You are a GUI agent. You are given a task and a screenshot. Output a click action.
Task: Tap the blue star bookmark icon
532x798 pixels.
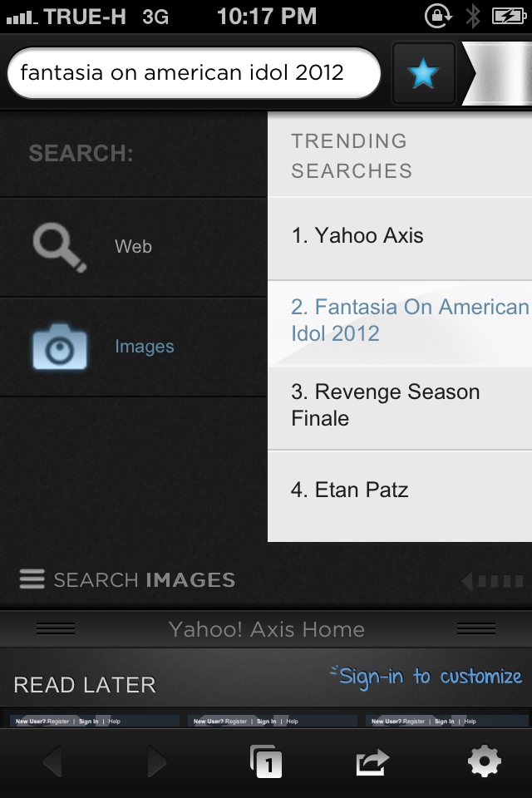423,73
